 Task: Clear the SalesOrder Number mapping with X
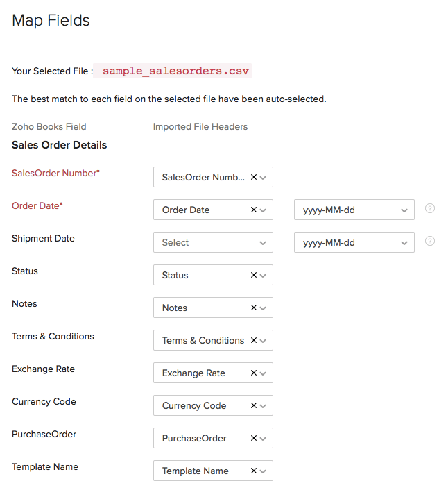[x=254, y=177]
